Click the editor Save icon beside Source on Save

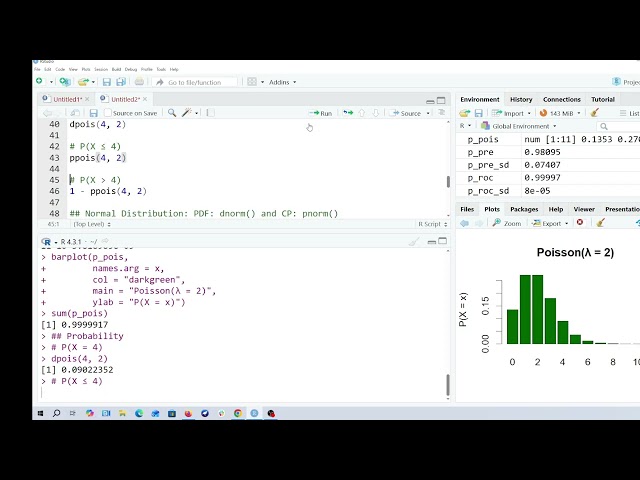pos(93,113)
